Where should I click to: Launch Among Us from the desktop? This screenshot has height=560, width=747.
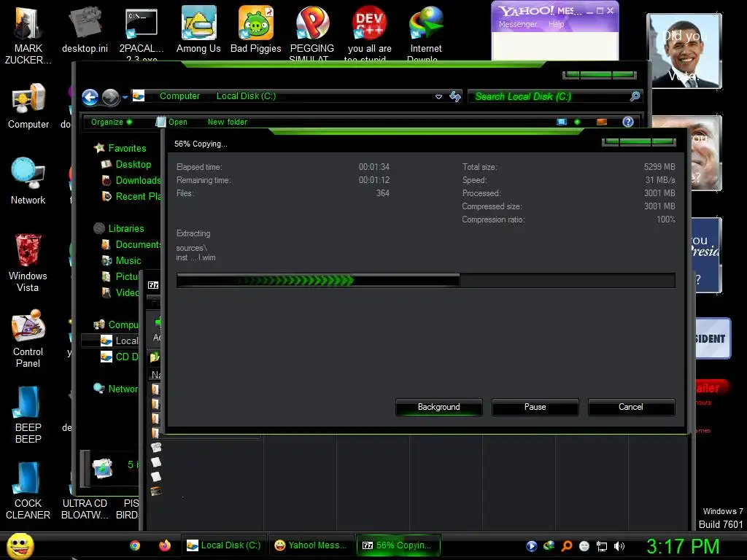198,29
